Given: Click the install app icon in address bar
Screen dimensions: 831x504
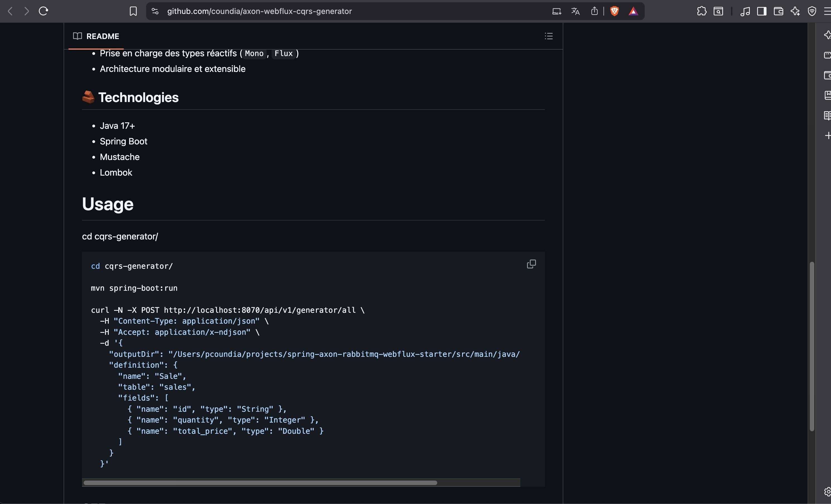Looking at the screenshot, I should coord(557,11).
